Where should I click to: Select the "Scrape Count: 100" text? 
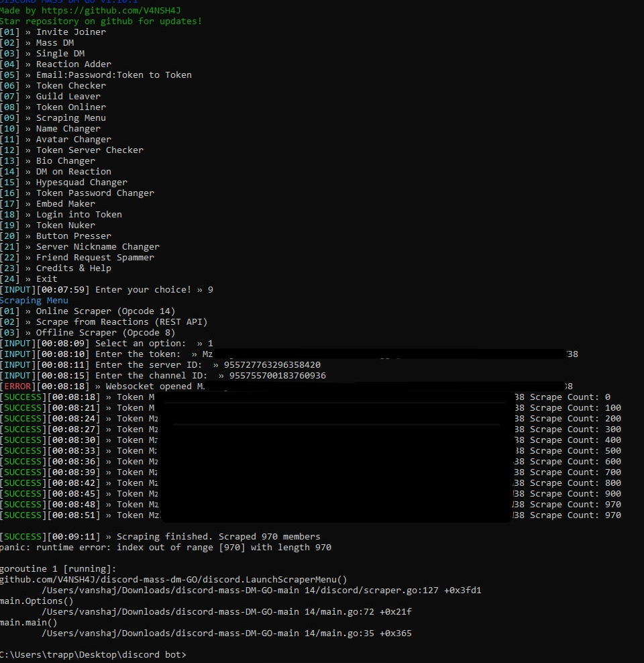click(576, 407)
